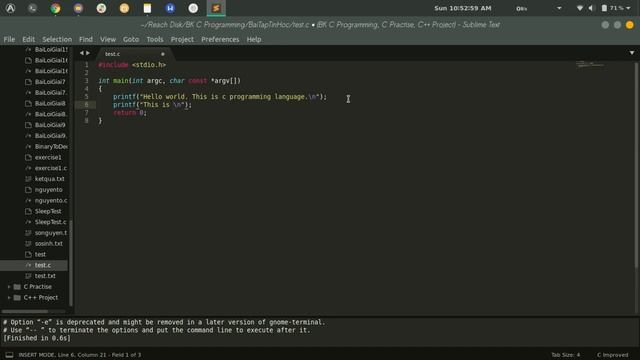Open the View menu
This screenshot has width=640, height=360.
(x=108, y=39)
